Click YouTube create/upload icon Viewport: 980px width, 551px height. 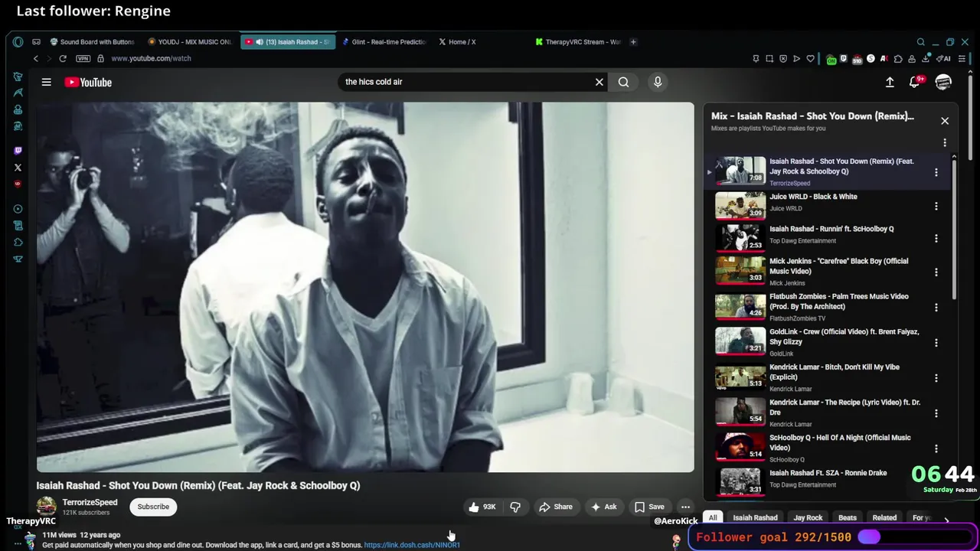click(890, 82)
